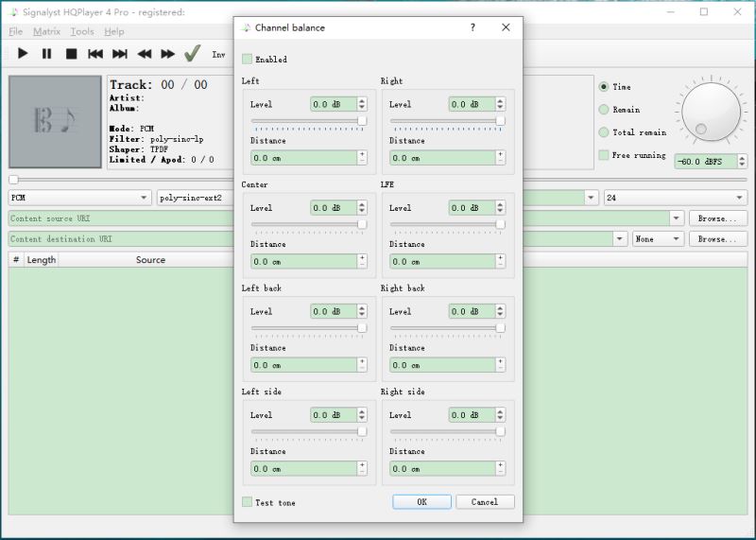Click the Left channel level slider handle
The height and width of the screenshot is (540, 756).
pos(362,121)
